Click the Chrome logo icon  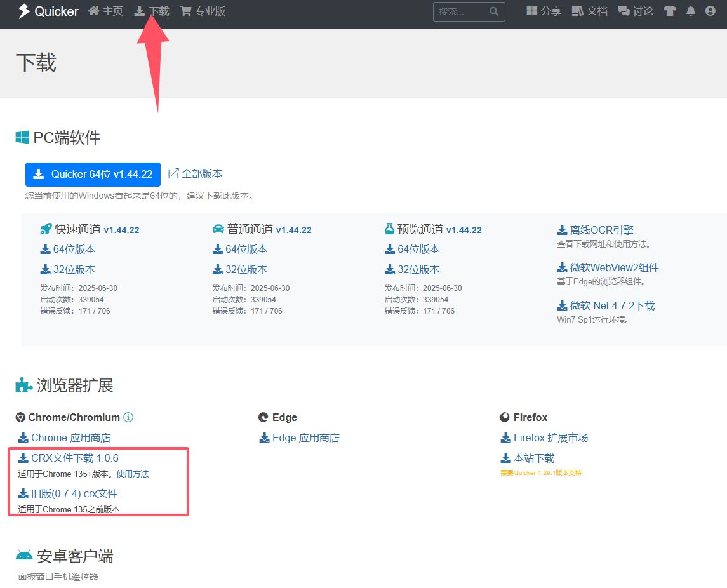tap(20, 417)
